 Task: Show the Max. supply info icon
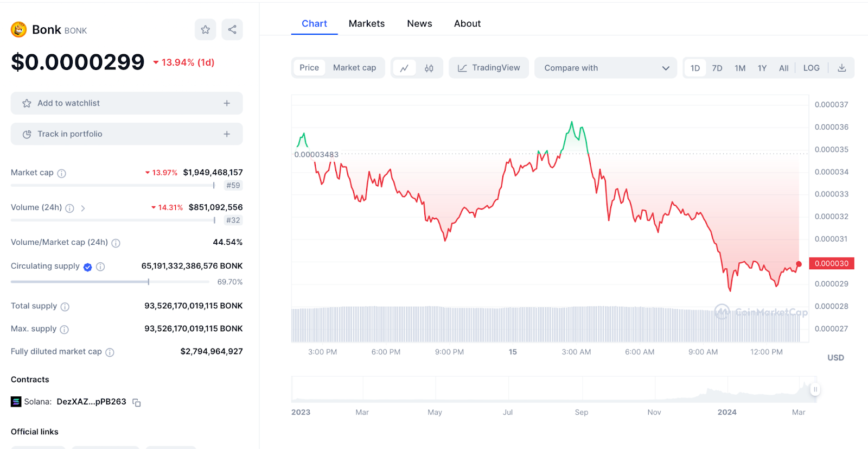[x=64, y=330]
